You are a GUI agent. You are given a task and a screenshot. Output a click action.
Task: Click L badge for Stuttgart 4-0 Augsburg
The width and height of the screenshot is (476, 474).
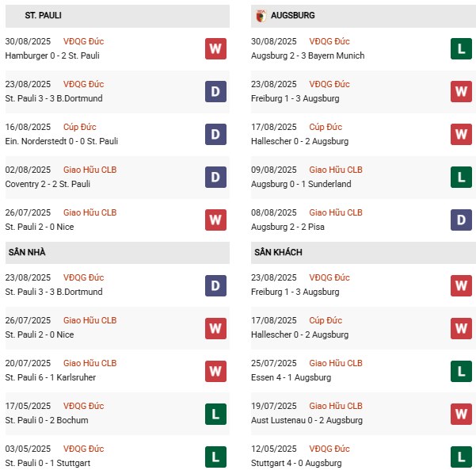click(x=461, y=457)
